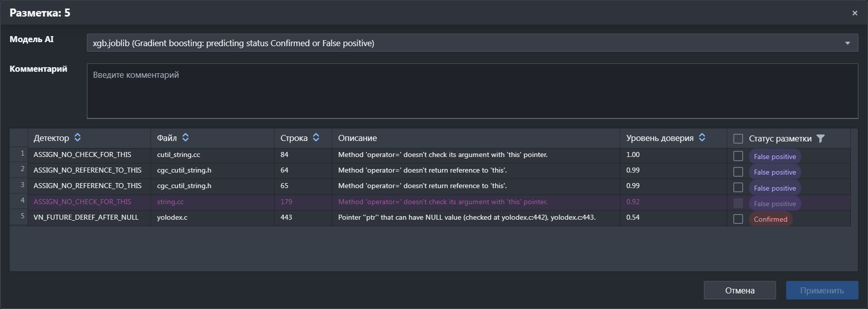Click the Применить button
The image size is (868, 309).
coord(822,290)
